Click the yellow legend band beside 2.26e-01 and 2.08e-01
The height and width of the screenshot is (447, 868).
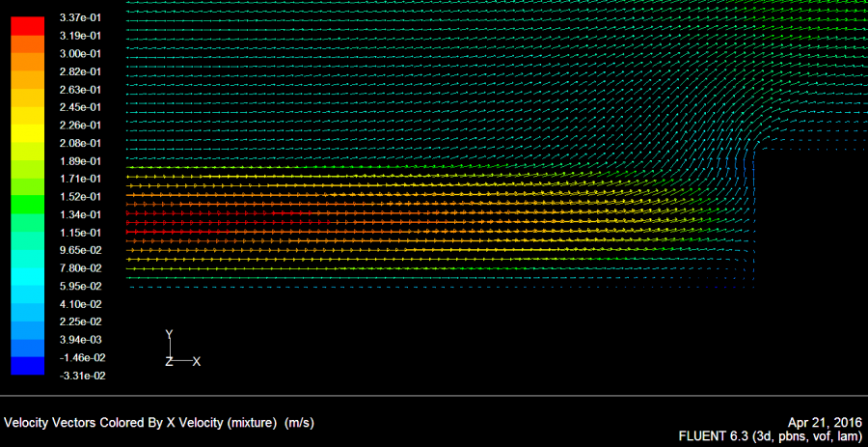(x=27, y=134)
